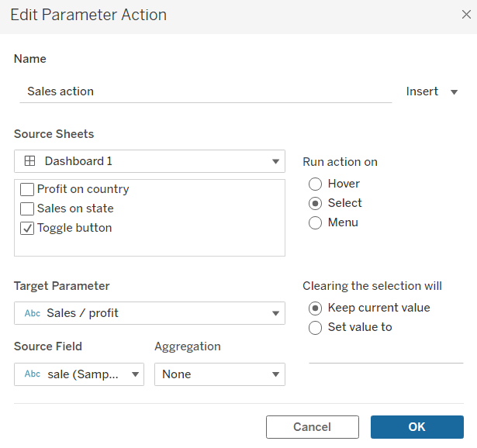Open the Target Parameter dropdown
This screenshot has height=448, width=477.
275,313
